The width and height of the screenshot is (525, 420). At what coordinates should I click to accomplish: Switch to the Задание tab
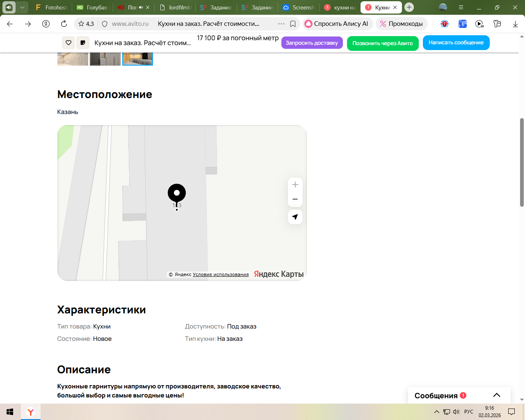coord(257,7)
